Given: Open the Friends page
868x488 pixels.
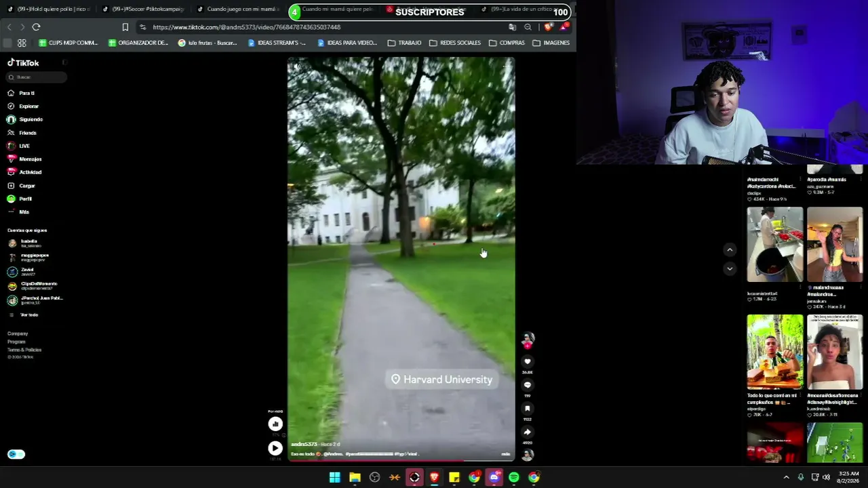Looking at the screenshot, I should (22, 133).
